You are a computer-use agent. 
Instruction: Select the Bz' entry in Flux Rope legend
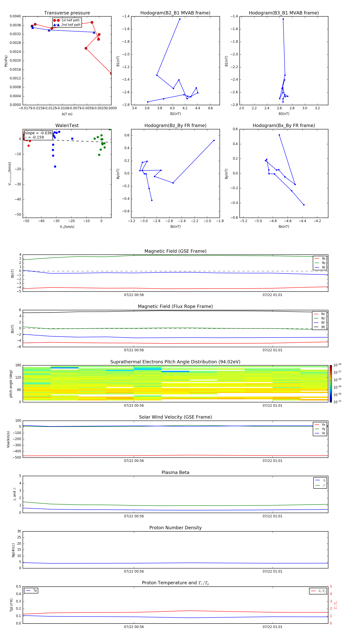point(320,323)
